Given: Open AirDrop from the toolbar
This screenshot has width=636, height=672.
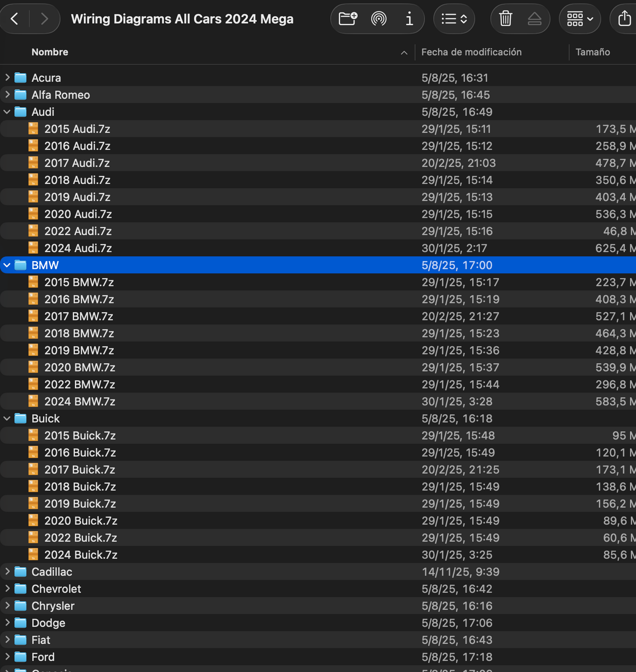Looking at the screenshot, I should click(x=379, y=19).
